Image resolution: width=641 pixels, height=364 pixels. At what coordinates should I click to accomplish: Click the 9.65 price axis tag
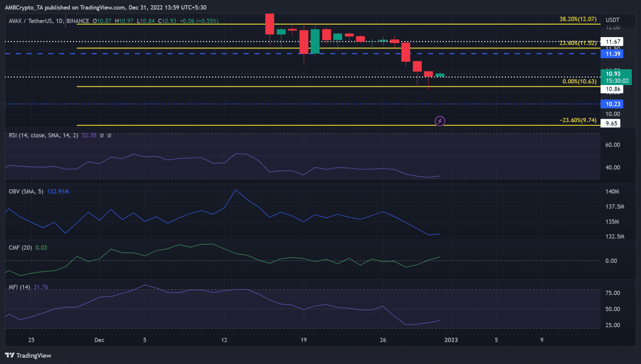pyautogui.click(x=611, y=123)
